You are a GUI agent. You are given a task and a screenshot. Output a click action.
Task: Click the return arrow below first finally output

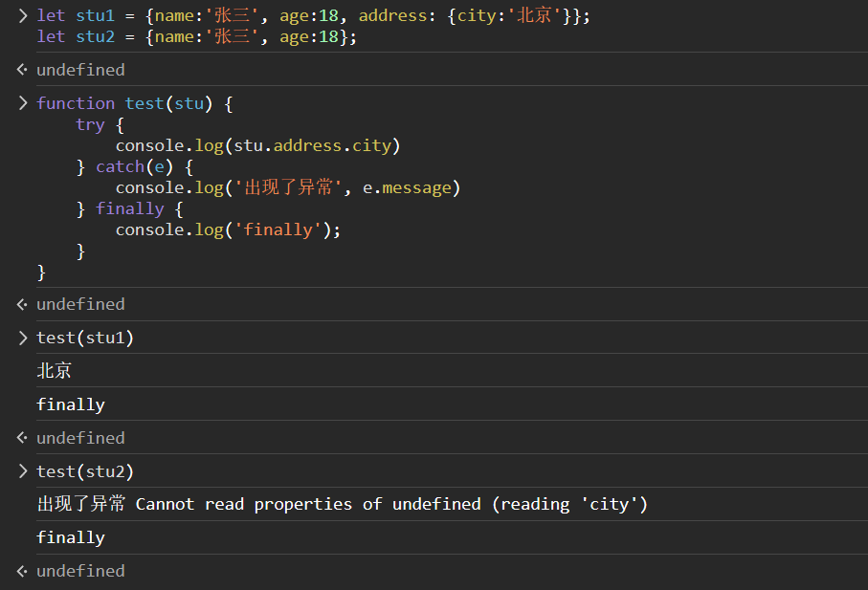[23, 438]
